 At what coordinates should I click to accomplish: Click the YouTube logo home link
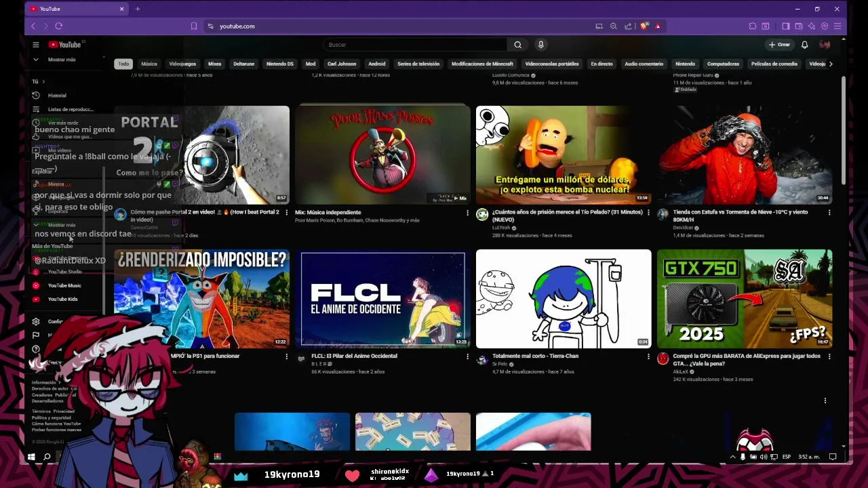(x=65, y=45)
